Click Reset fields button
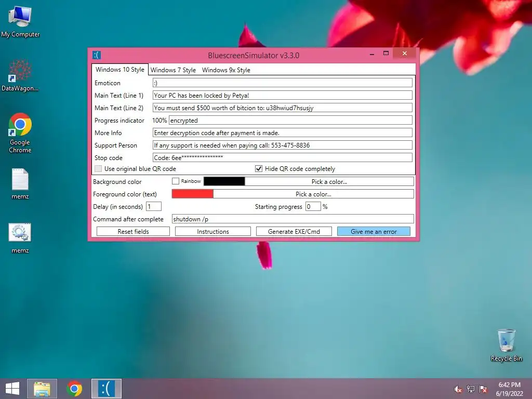This screenshot has height=399, width=532. [x=133, y=231]
